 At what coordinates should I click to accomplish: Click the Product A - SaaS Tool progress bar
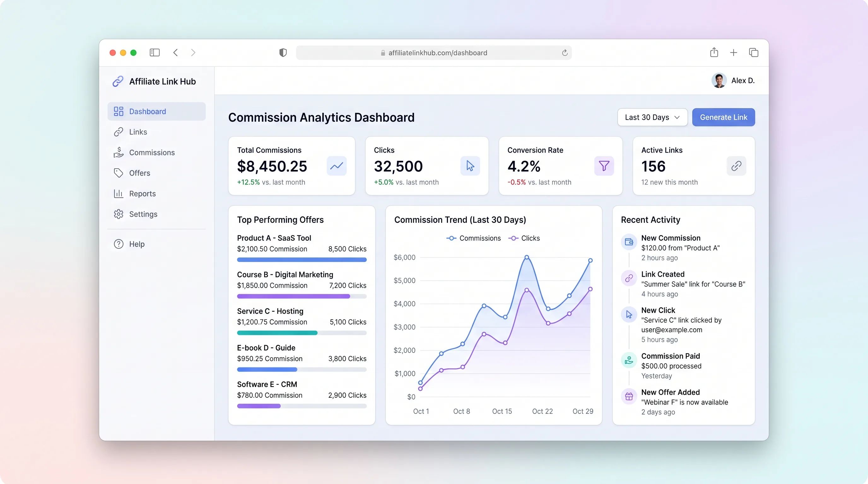tap(302, 260)
